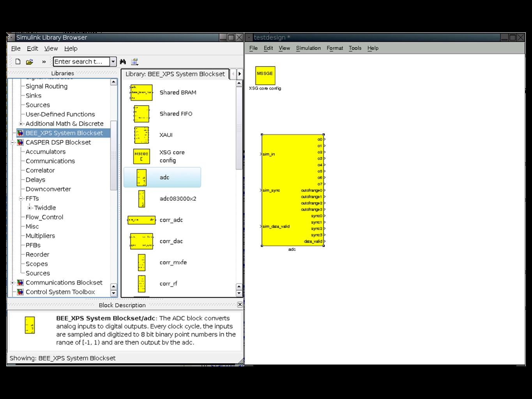The width and height of the screenshot is (532, 399).
Task: Click the BEE_XPS System Blockset library icon
Action: [20, 133]
